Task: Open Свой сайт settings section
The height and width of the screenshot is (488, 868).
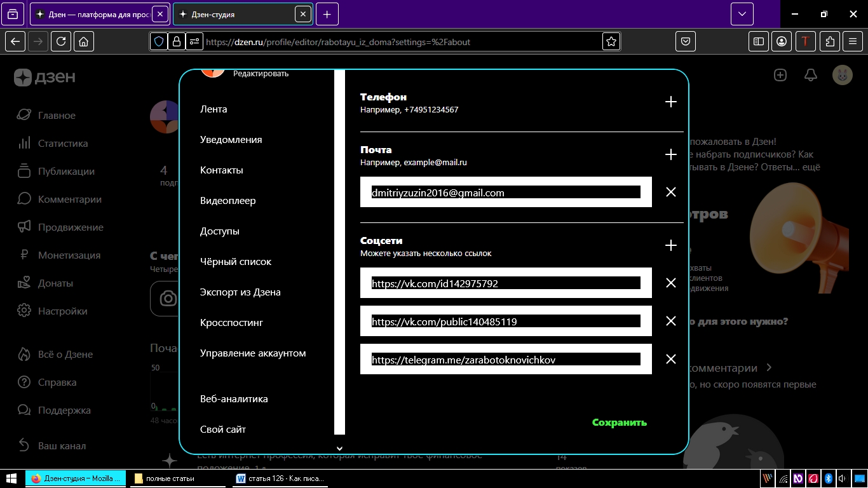Action: click(223, 430)
